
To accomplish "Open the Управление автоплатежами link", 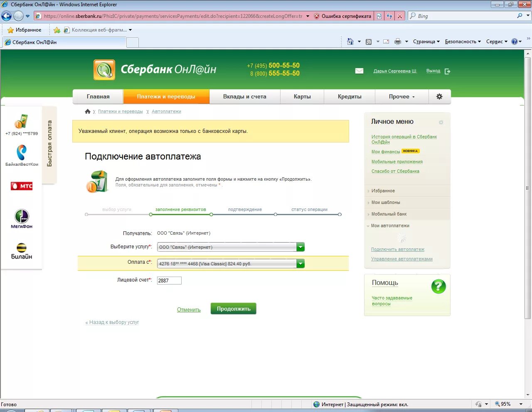I will (x=402, y=259).
